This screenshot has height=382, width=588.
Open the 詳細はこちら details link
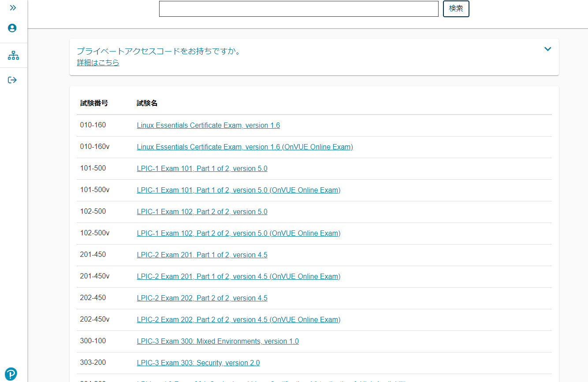(98, 63)
